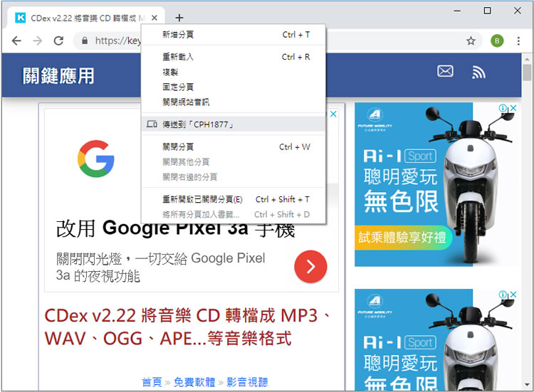The width and height of the screenshot is (534, 392).
Task: Click the browser forward arrow
Action: 38,41
